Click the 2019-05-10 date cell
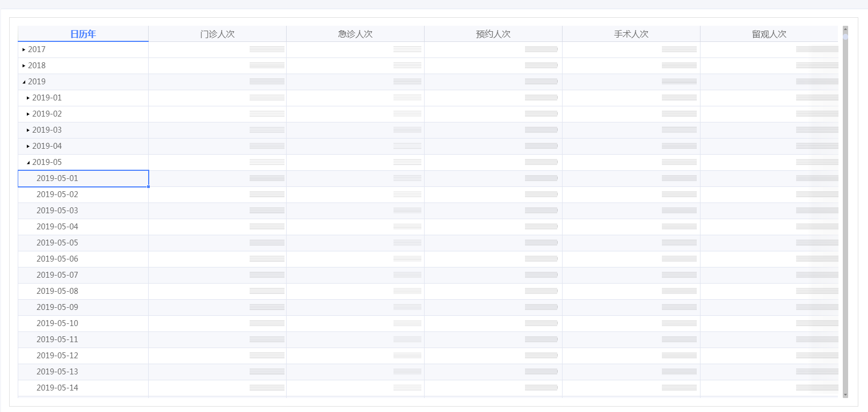 83,323
